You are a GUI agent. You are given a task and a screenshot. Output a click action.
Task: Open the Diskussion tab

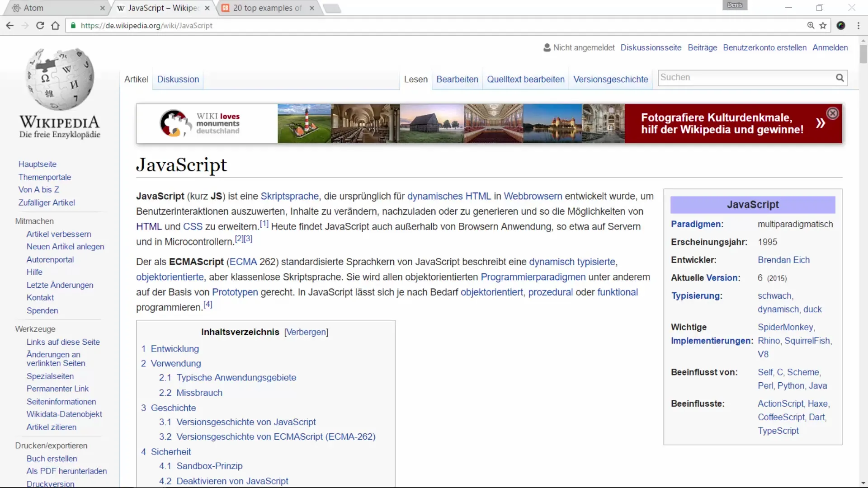click(x=178, y=80)
